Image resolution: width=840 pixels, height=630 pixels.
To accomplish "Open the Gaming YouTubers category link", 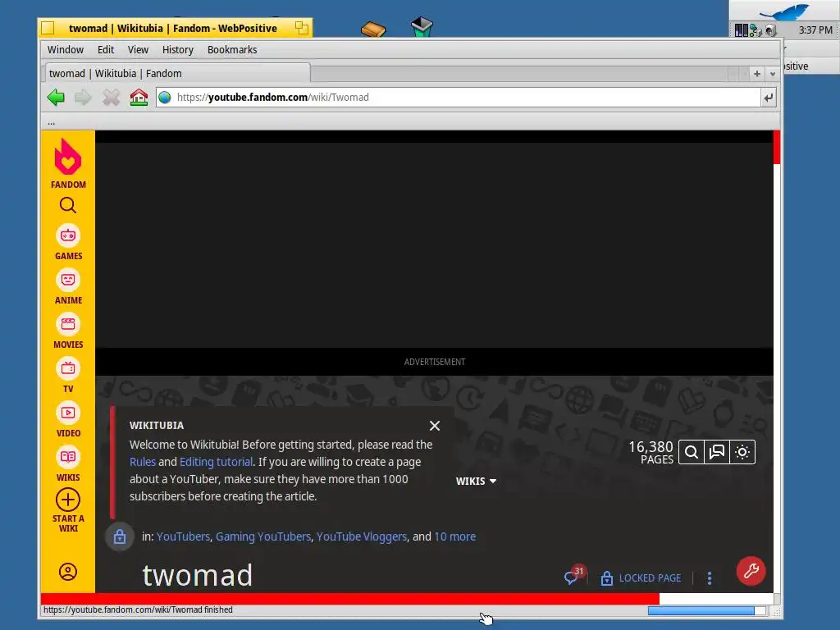I will coord(263,536).
